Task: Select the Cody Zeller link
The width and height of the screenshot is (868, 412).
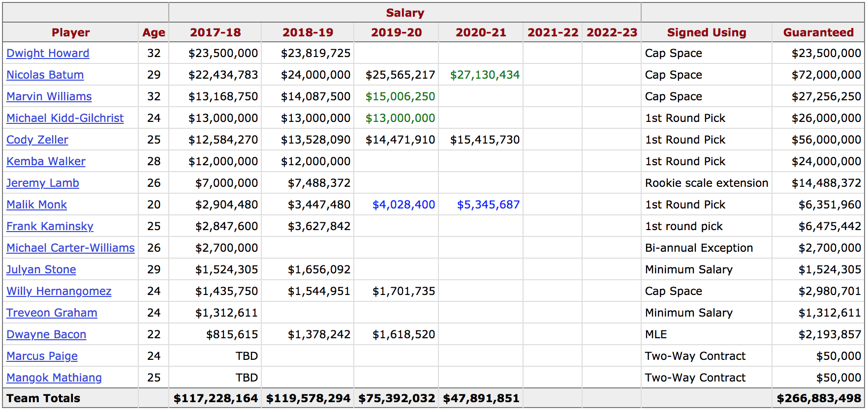Action: click(x=37, y=140)
